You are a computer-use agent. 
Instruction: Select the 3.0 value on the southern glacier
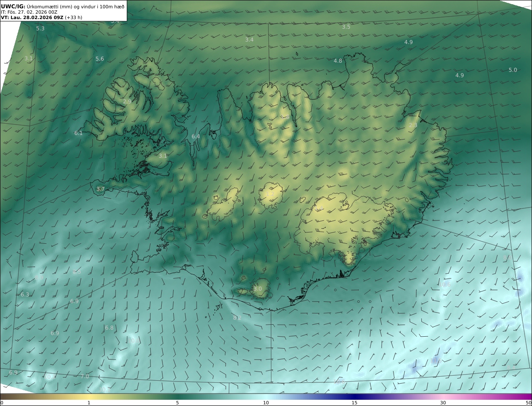[x=258, y=289]
